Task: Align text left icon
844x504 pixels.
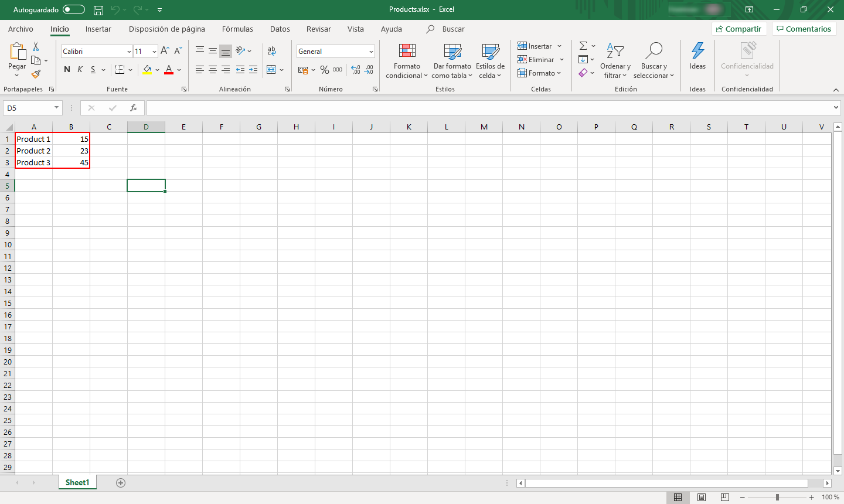Action: [x=200, y=70]
